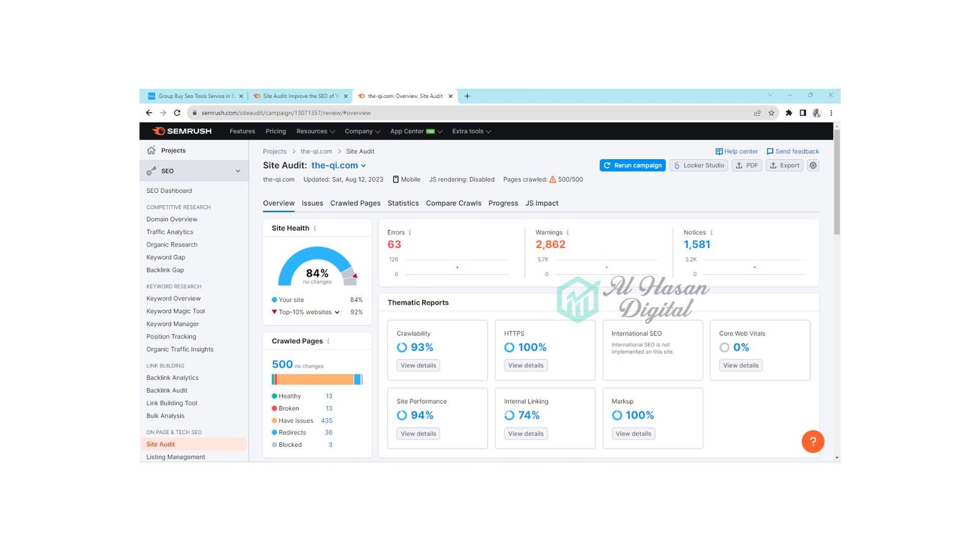Viewport: 980px width, 551px height.
Task: Click the site padlock icon in address bar
Action: point(194,113)
